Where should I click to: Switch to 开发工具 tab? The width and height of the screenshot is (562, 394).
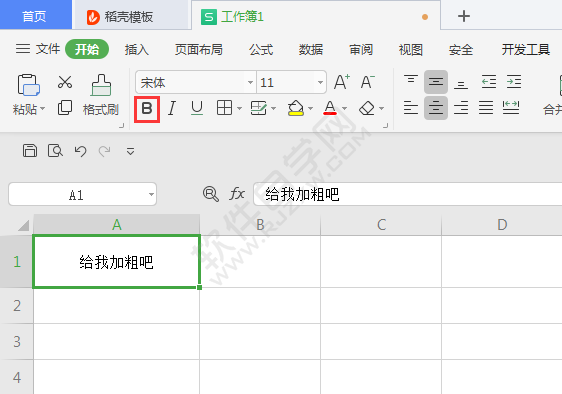click(525, 49)
